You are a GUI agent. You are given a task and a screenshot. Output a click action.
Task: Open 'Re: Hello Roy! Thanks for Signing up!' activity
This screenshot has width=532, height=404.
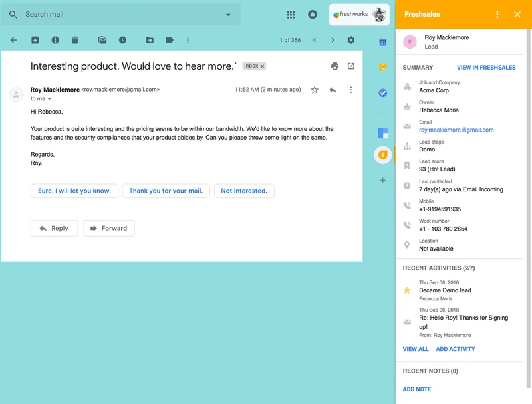coord(464,322)
